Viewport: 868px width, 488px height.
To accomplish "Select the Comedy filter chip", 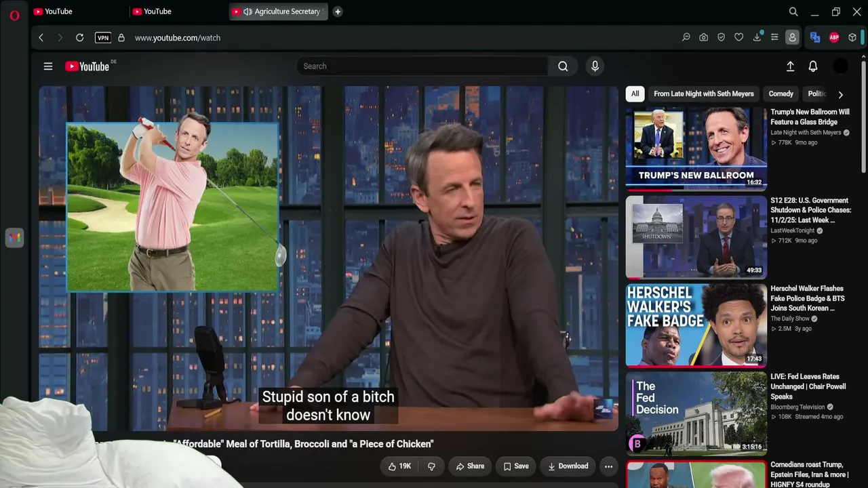I will coord(781,94).
